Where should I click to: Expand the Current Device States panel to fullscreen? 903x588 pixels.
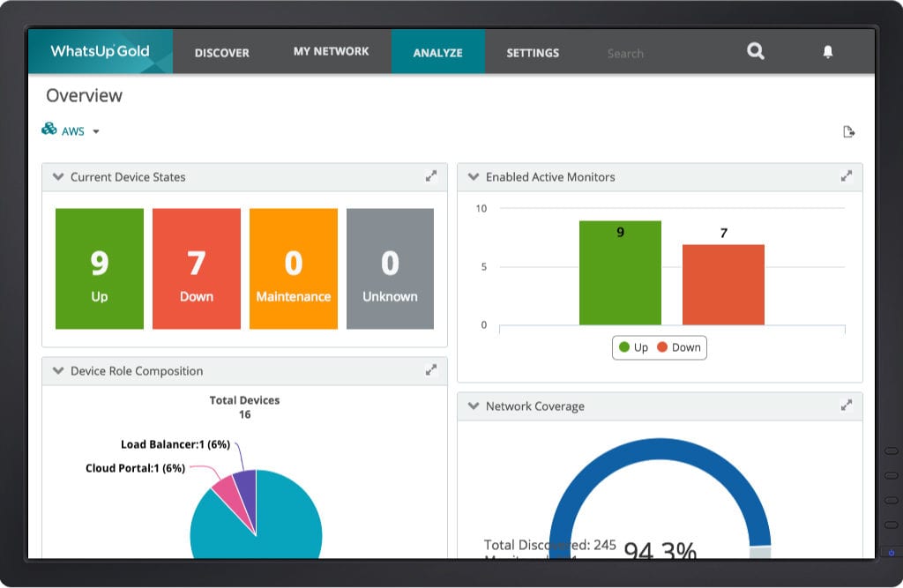pyautogui.click(x=431, y=176)
